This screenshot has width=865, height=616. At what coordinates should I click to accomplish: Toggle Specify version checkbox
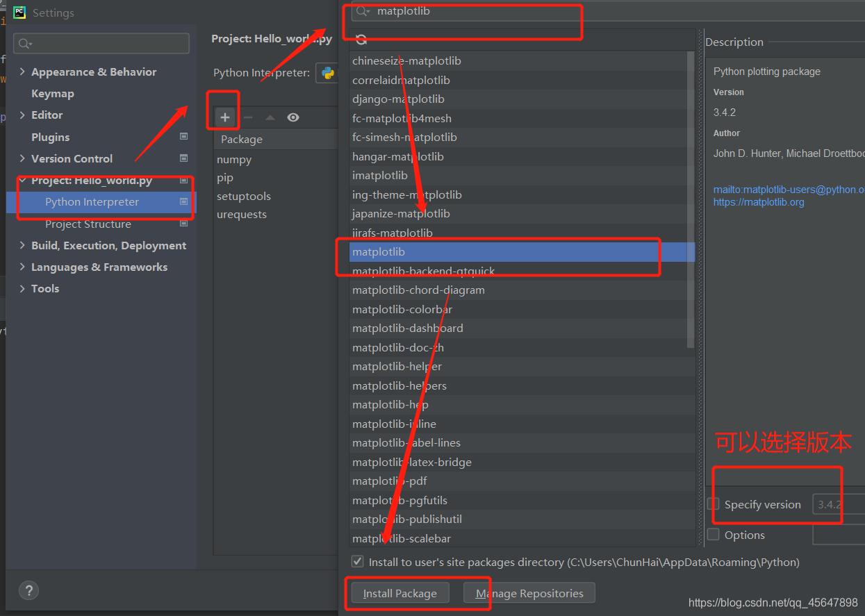point(713,504)
